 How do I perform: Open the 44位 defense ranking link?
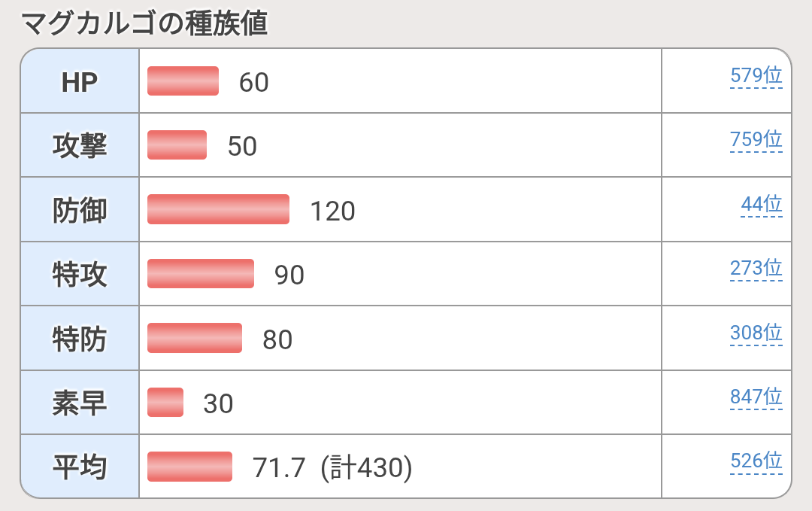761,205
